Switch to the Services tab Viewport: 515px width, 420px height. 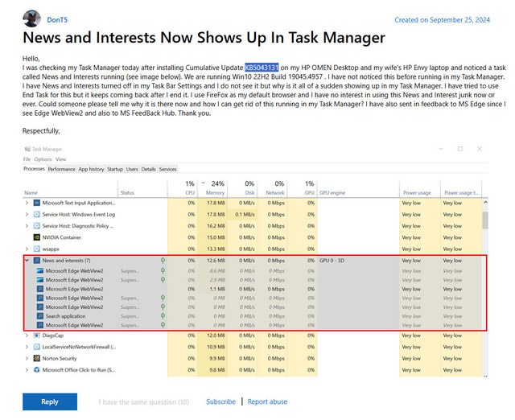(168, 169)
